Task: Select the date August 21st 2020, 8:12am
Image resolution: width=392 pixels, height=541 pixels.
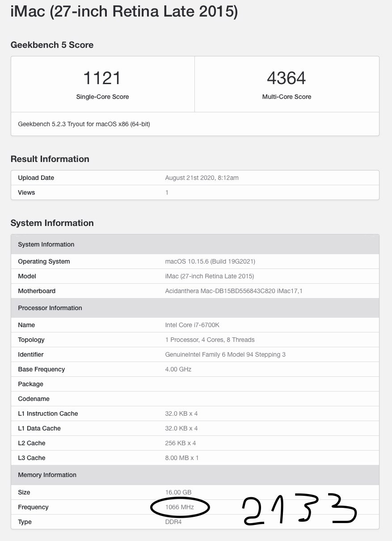Action: point(202,178)
